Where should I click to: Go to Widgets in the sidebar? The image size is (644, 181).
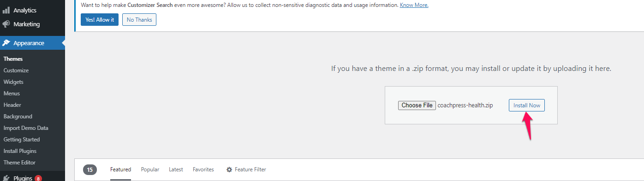click(13, 82)
